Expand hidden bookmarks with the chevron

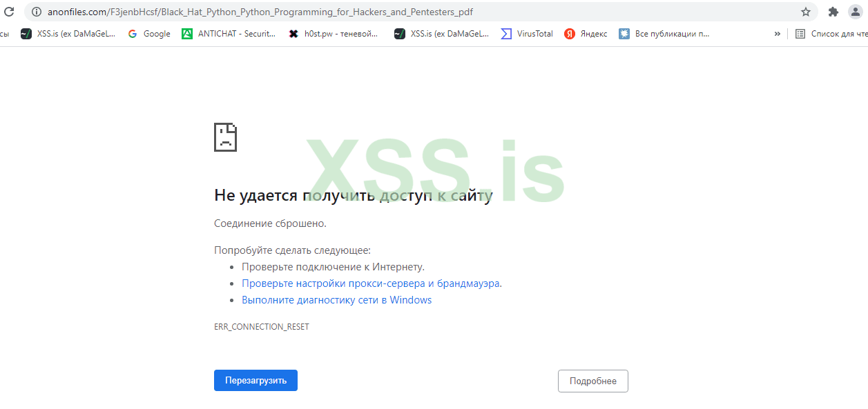[778, 33]
